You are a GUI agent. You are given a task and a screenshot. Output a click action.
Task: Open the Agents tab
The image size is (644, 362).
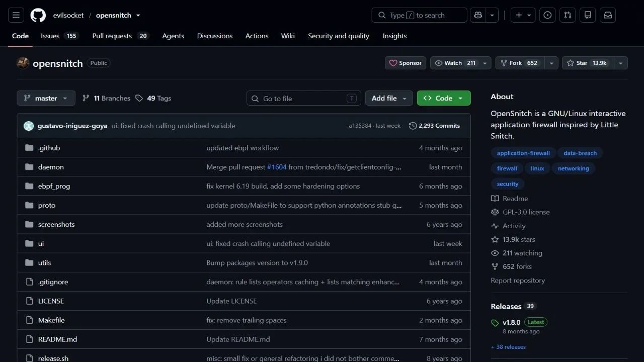[173, 36]
